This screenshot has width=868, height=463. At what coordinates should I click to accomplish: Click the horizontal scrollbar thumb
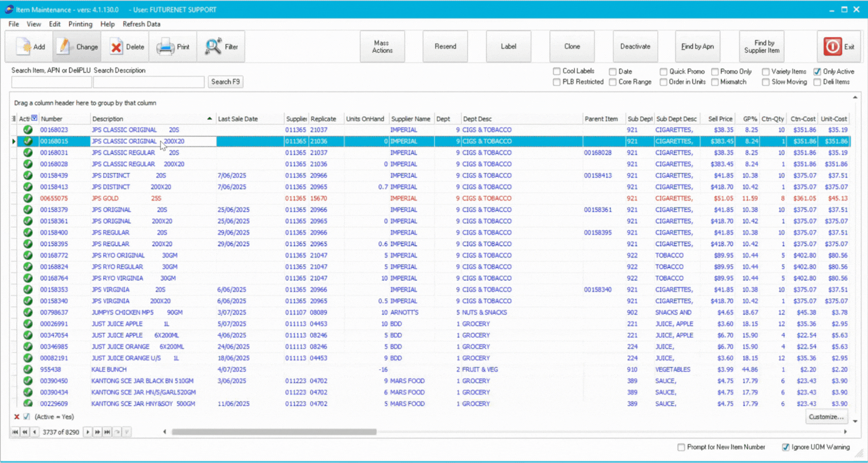[x=274, y=432]
